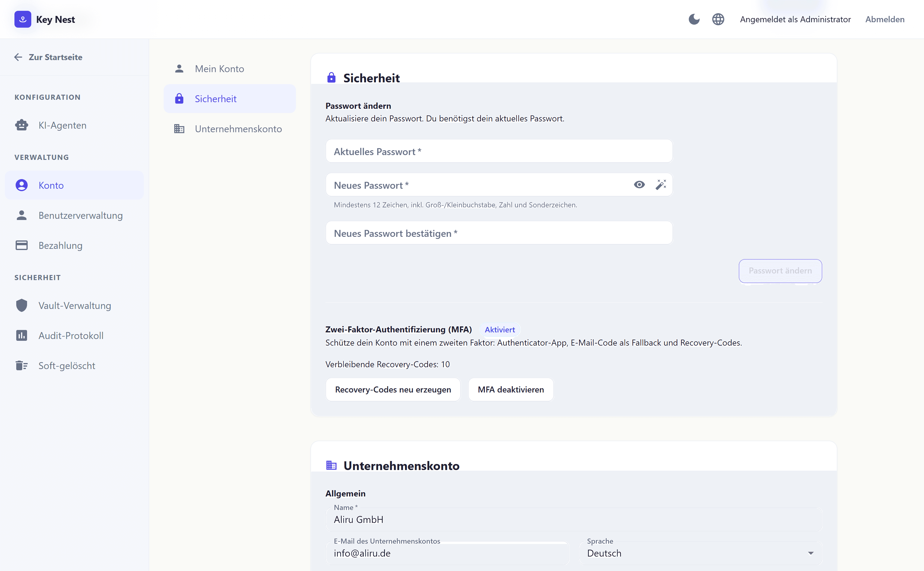The image size is (924, 571).
Task: Show new password with eye icon
Action: coord(639,185)
